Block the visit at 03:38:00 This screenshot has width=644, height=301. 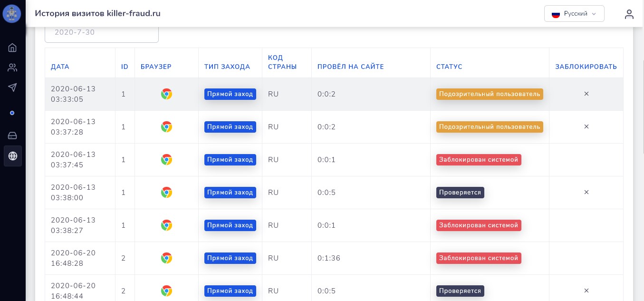pos(586,193)
